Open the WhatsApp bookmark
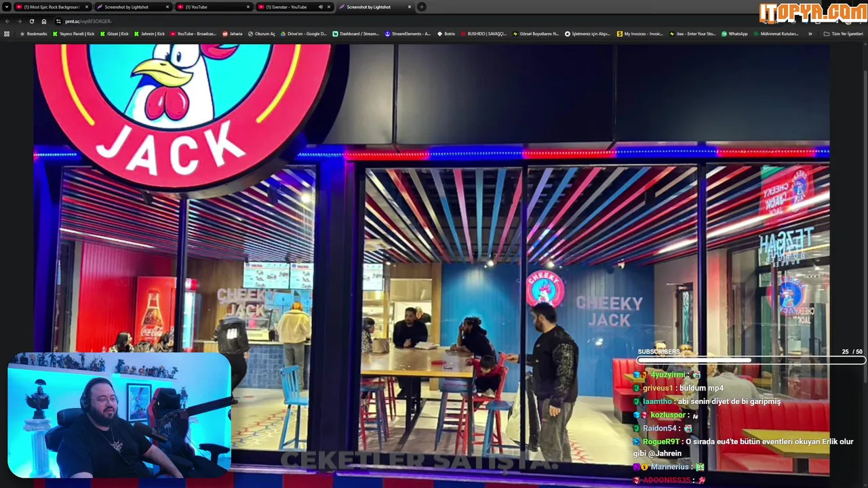Viewport: 868px width, 488px height. [734, 33]
